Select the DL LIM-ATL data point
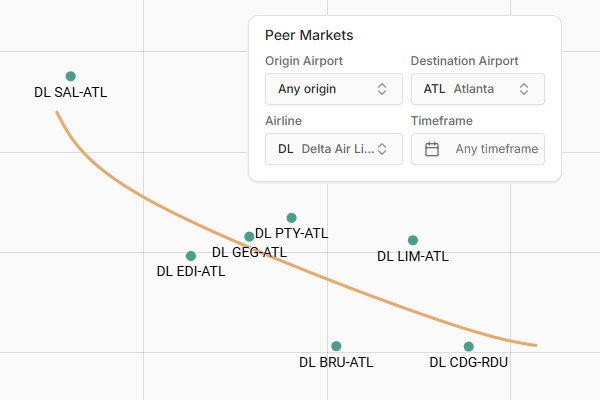 tap(412, 240)
